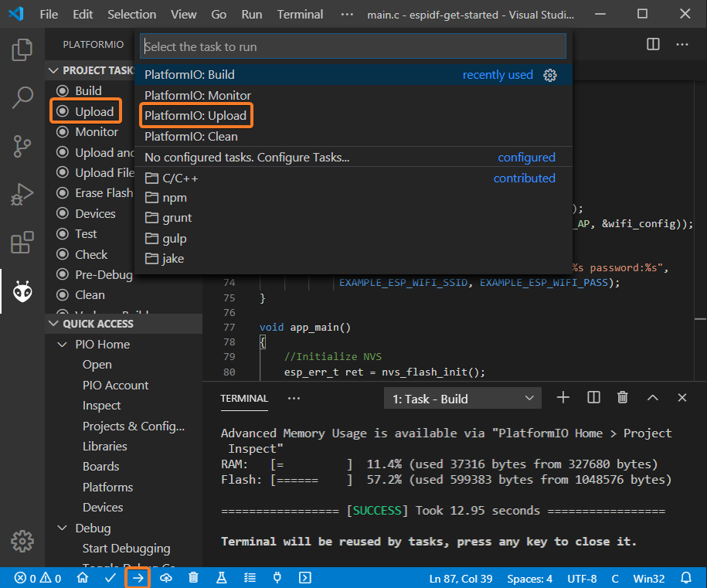
Task: Open the View menu
Action: pyautogui.click(x=184, y=15)
